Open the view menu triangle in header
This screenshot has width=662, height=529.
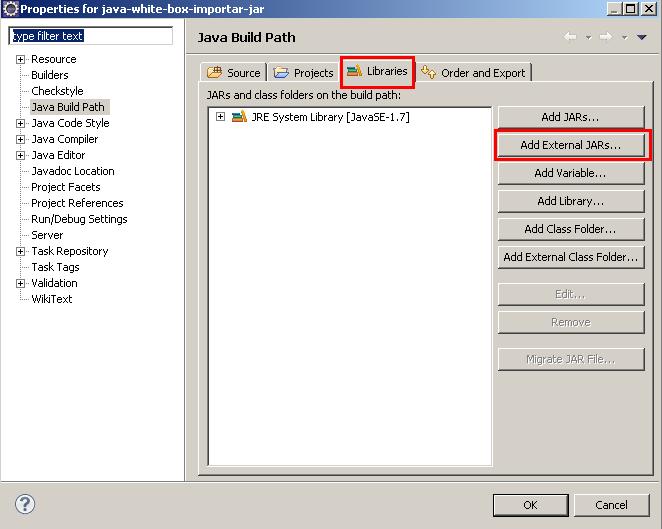click(642, 37)
